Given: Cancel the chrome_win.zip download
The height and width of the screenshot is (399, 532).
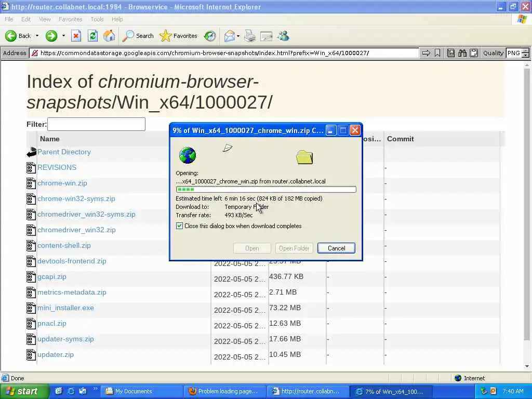Looking at the screenshot, I should (x=336, y=248).
